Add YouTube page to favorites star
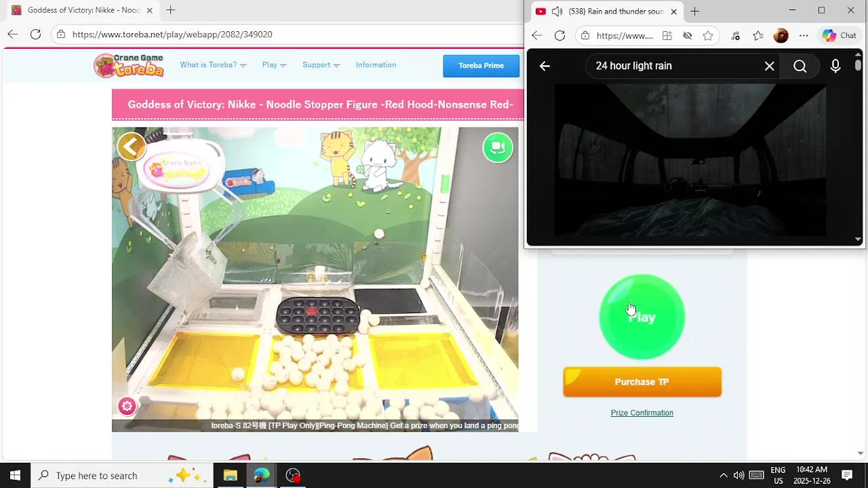The width and height of the screenshot is (868, 488). 708,36
